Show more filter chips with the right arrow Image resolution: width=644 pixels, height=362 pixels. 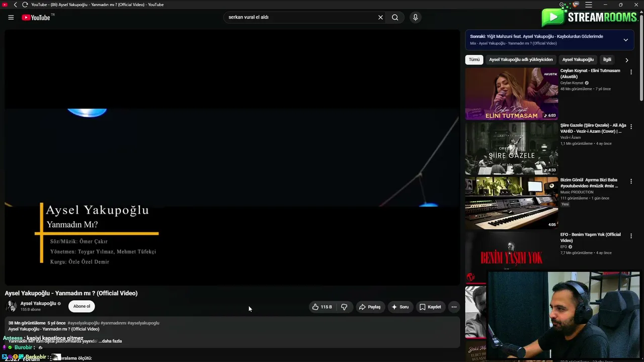click(x=626, y=60)
